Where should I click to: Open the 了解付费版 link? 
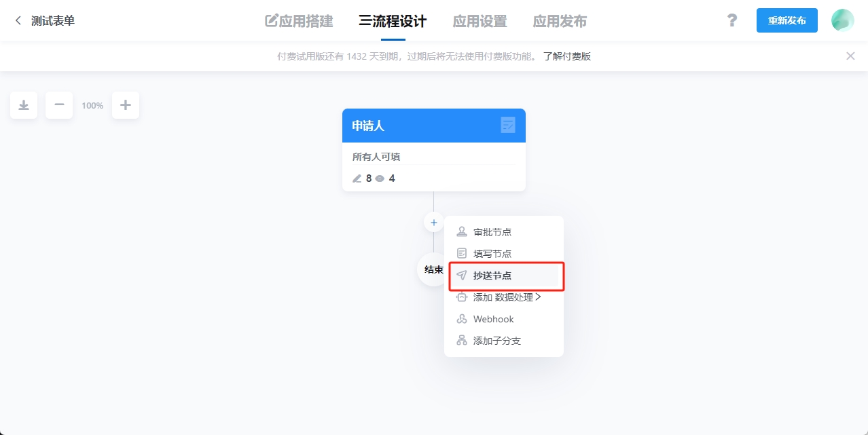[x=566, y=56]
